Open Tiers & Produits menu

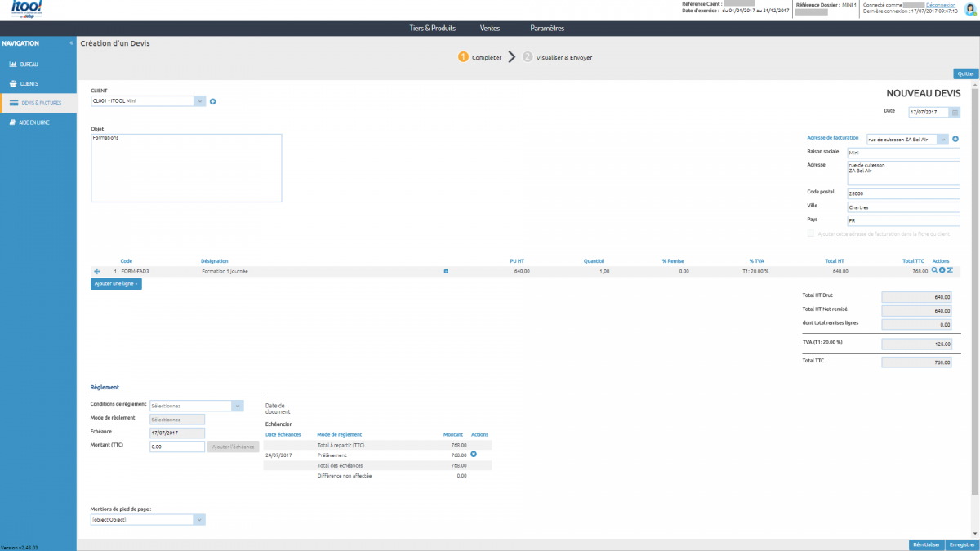(432, 28)
